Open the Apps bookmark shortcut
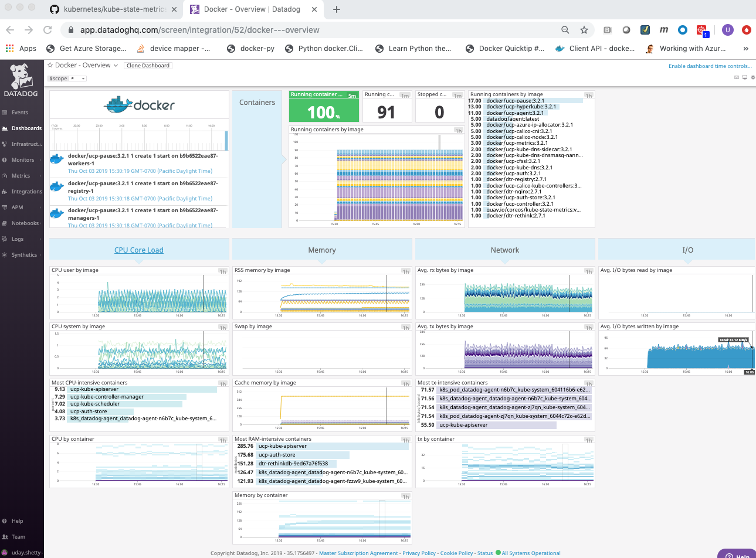This screenshot has height=558, width=756. 21,49
